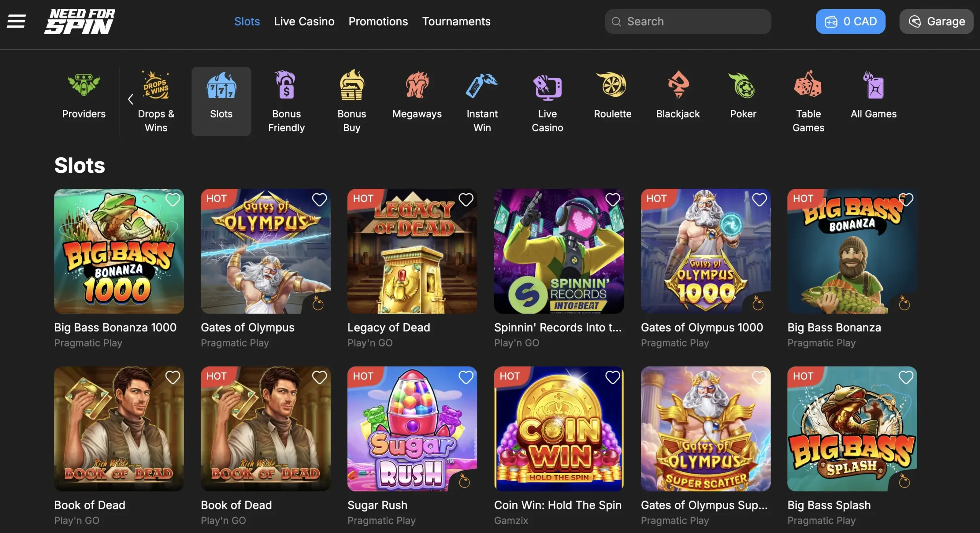Favorite Gates of Olympus with heart icon

pyautogui.click(x=319, y=199)
